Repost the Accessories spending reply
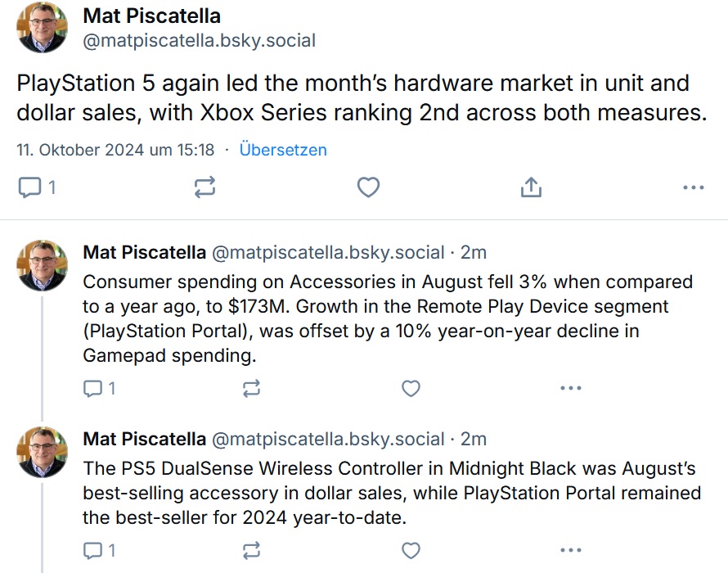The width and height of the screenshot is (728, 573). pos(252,388)
